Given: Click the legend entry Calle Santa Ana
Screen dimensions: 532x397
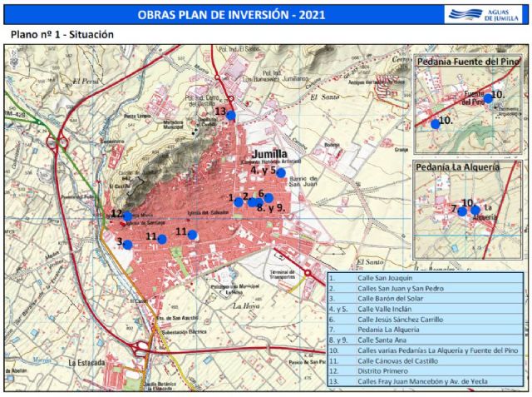Looking at the screenshot, I should click(x=426, y=340).
